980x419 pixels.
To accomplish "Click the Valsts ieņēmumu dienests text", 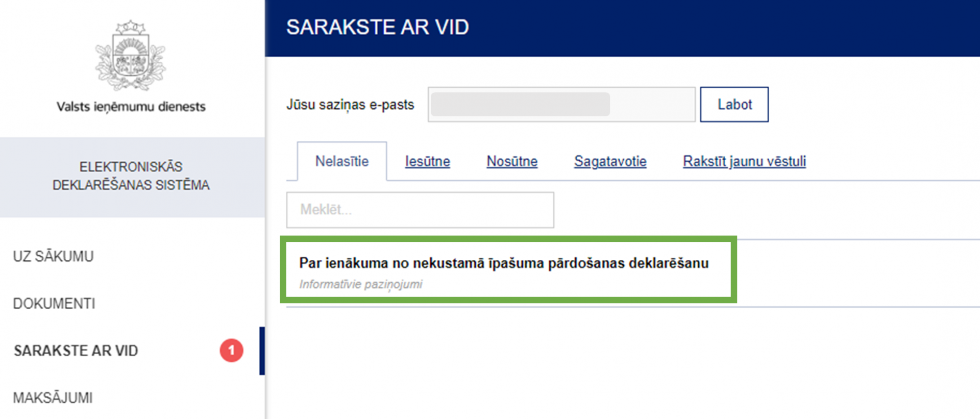I will coord(131,107).
